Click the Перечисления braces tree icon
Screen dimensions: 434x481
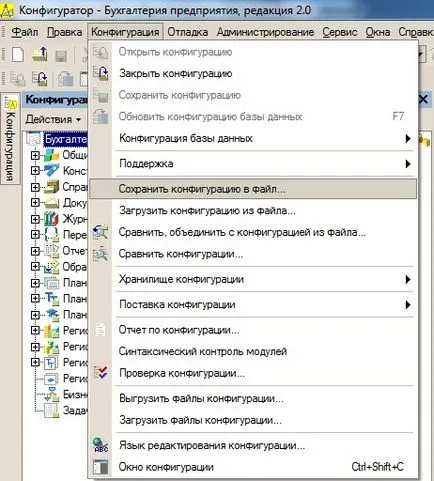pyautogui.click(x=52, y=234)
